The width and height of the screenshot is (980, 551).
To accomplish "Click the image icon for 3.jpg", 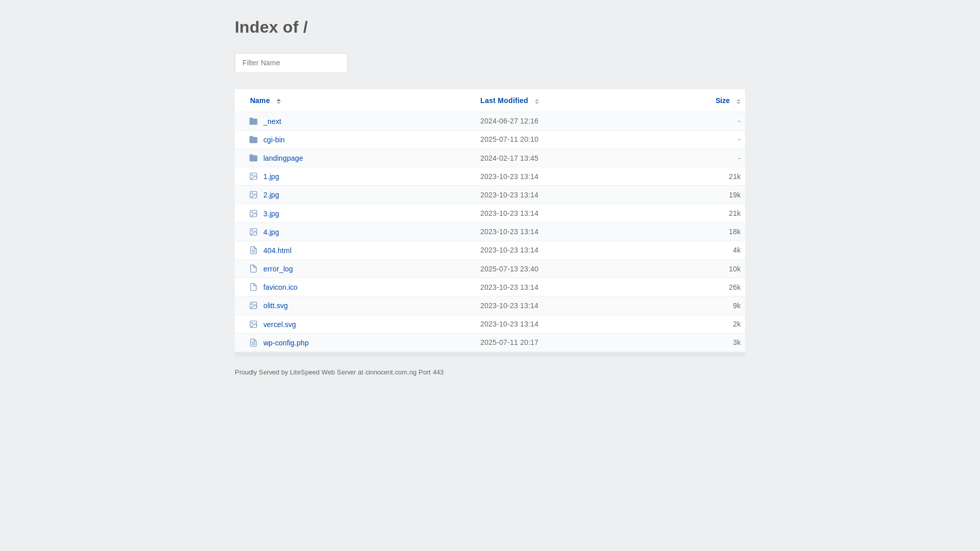I will coord(253,213).
